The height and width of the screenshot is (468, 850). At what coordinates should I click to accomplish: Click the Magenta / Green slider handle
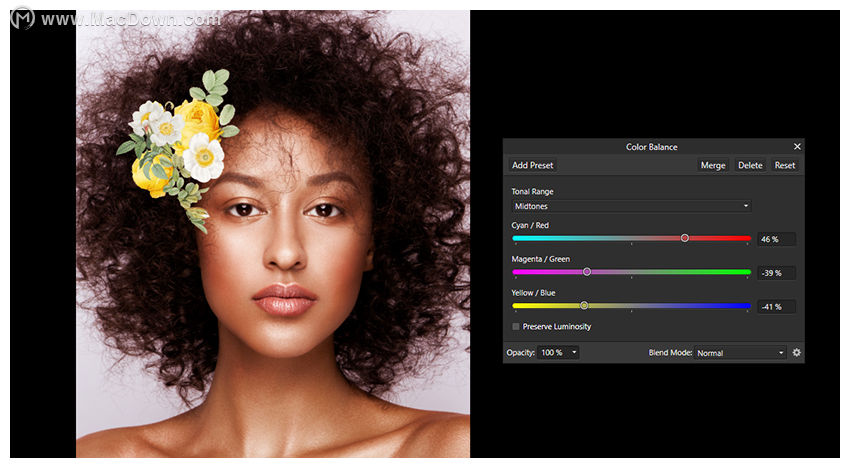click(x=587, y=272)
